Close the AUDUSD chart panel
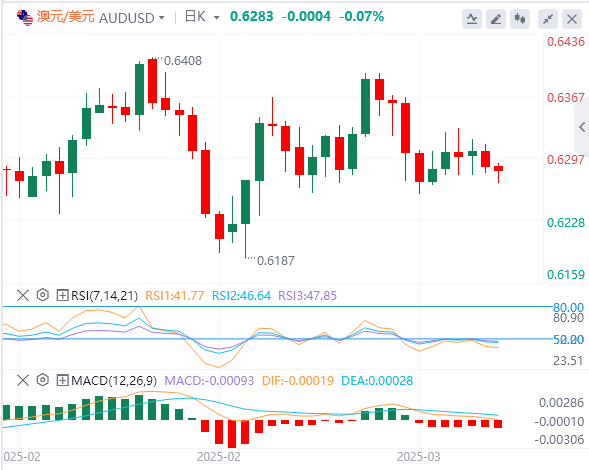 coord(572,18)
